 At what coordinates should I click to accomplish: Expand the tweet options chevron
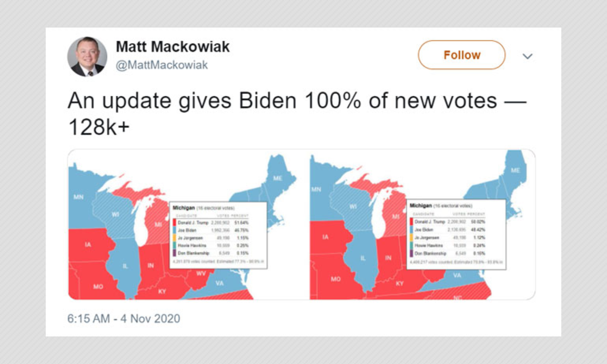tap(527, 56)
